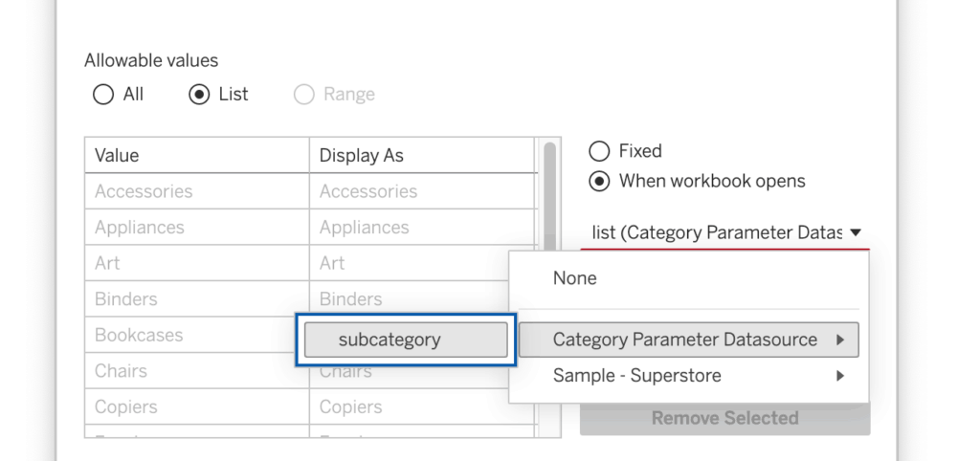Viewport: 980px width, 461px height.
Task: Click the Sample - Superstore menu entry
Action: (x=636, y=376)
